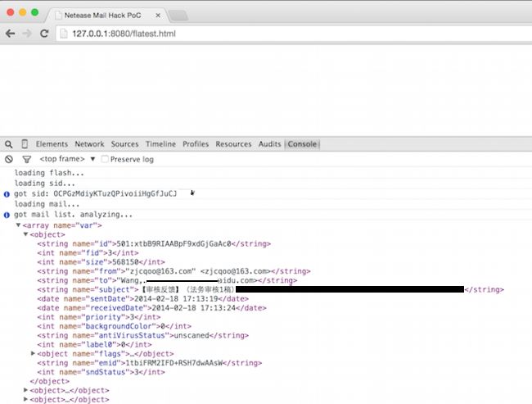
Task: Select the string name="to" line
Action: pos(167,280)
